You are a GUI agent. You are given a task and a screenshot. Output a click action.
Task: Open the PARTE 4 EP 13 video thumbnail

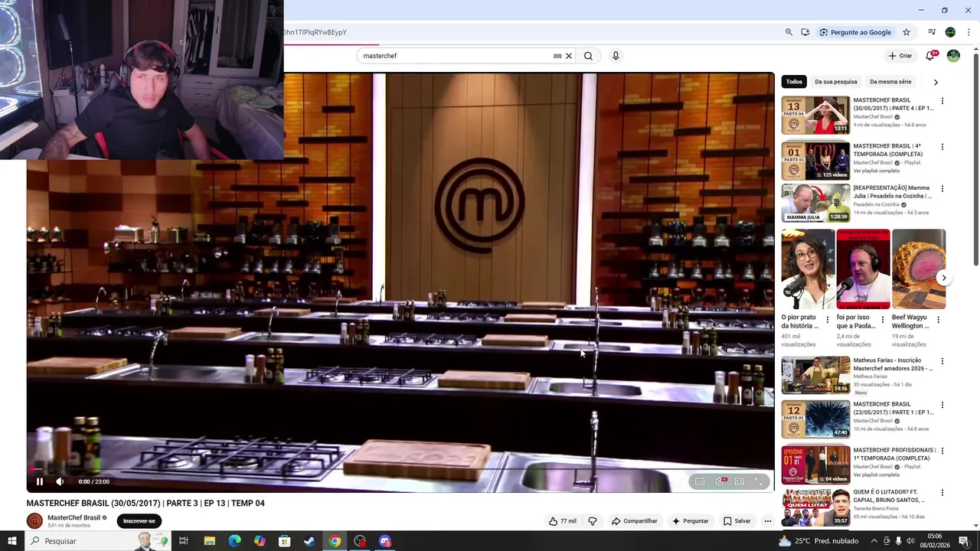(815, 115)
